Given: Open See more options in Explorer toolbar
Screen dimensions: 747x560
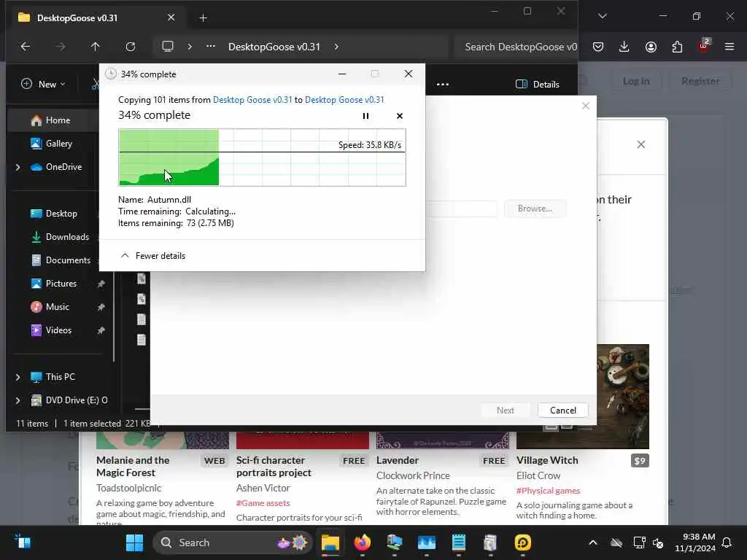Looking at the screenshot, I should pos(443,85).
